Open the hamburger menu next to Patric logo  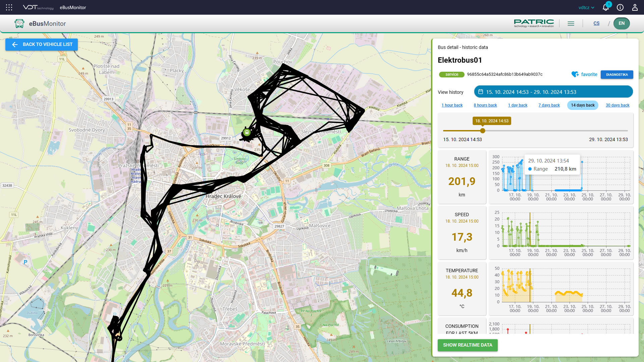click(x=571, y=23)
